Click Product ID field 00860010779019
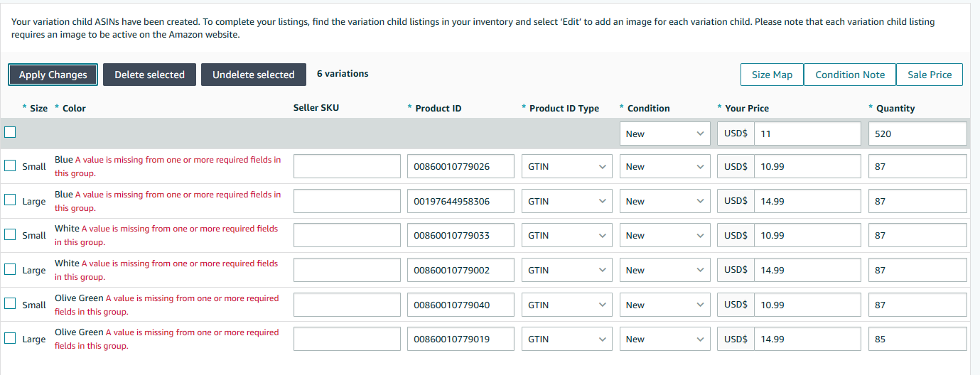The height and width of the screenshot is (375, 980). (x=461, y=339)
